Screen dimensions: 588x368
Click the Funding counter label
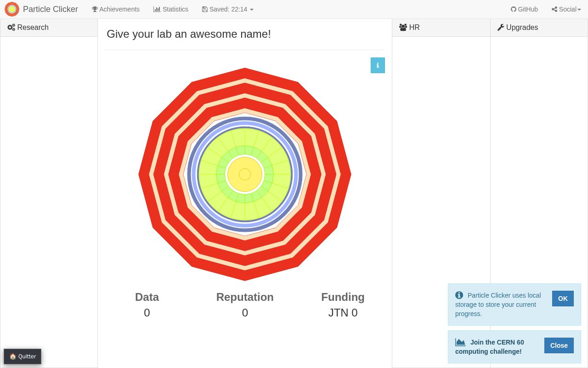(x=343, y=297)
